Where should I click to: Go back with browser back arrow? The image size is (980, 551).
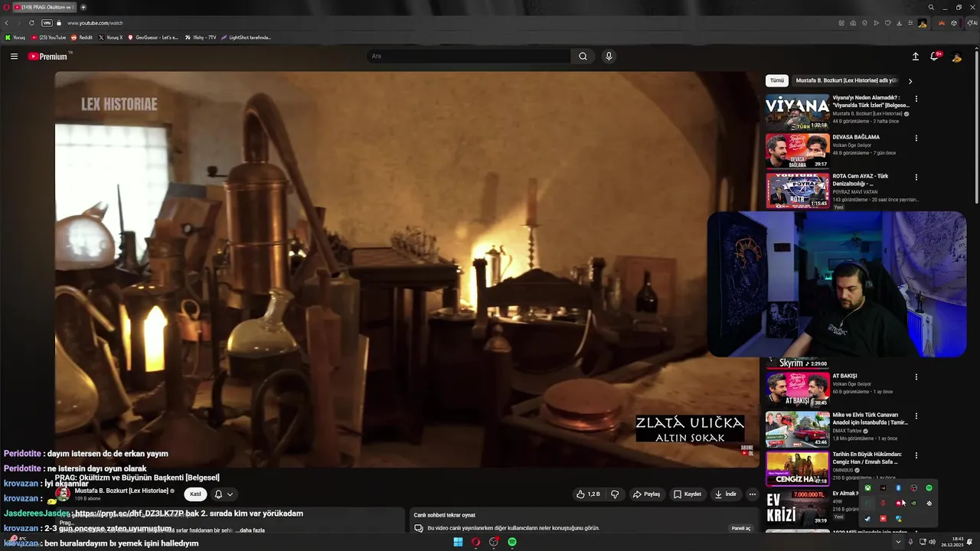tap(6, 23)
